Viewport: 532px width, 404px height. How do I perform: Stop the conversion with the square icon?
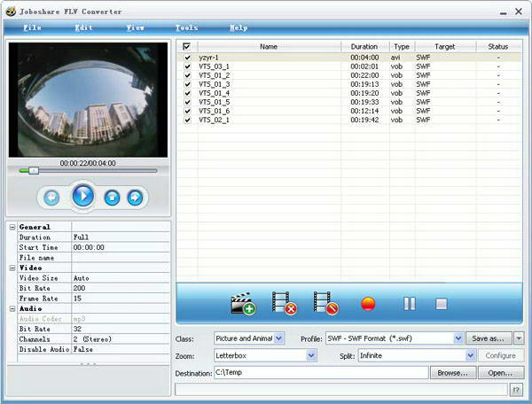pyautogui.click(x=442, y=304)
